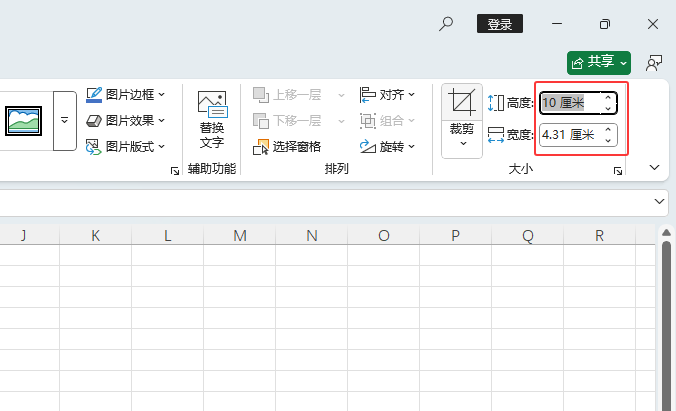Click the search magnifier icon
This screenshot has width=676, height=411.
(447, 24)
